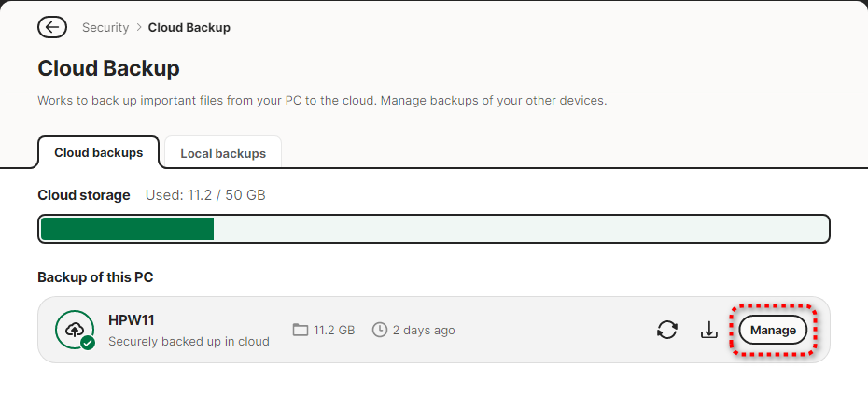Select the HPW11 backup device name
This screenshot has width=868, height=410.
click(x=132, y=319)
